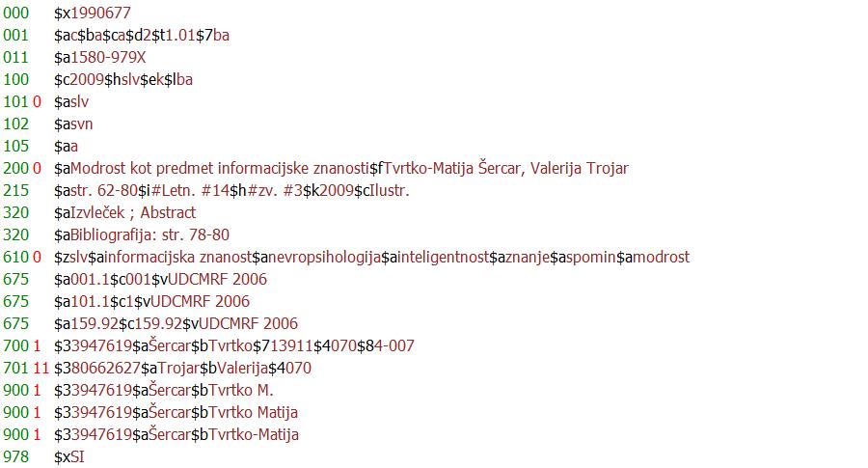Click the SI value in field 978
The width and height of the screenshot is (868, 468).
77,456
